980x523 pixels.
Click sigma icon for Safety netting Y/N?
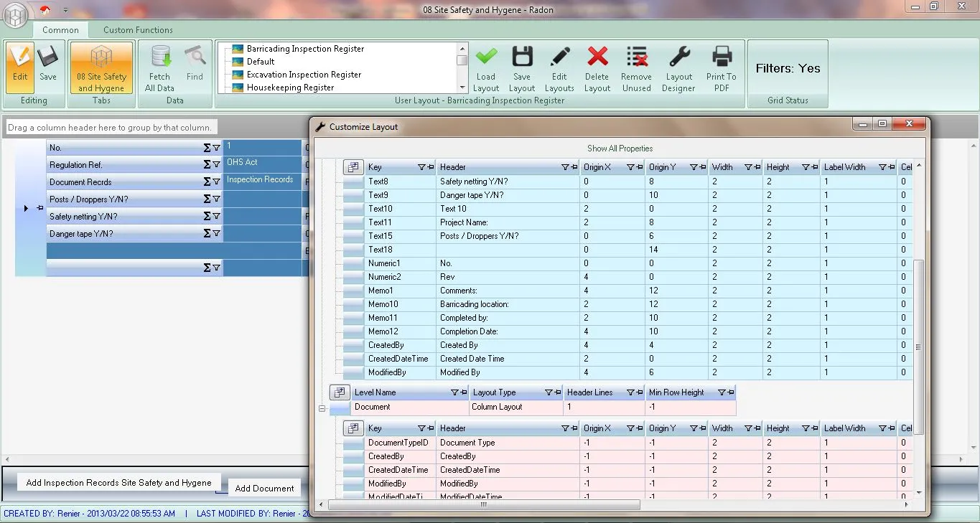coord(207,217)
